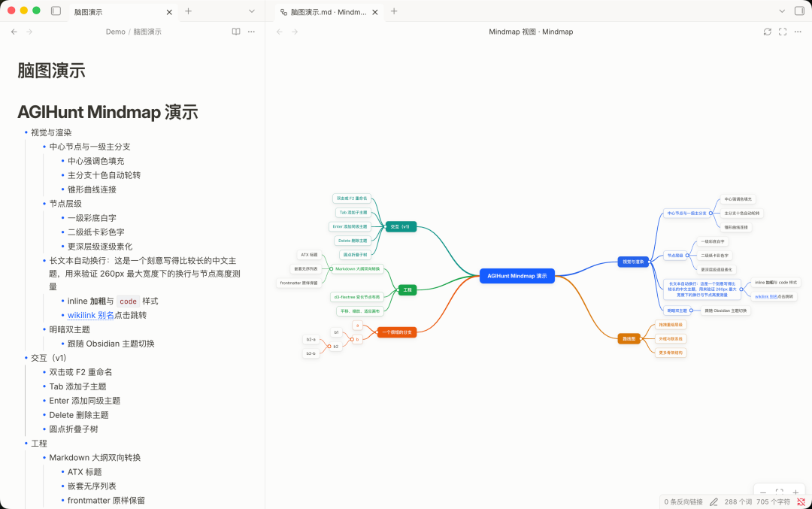Go back in the left note pane
812x509 pixels.
pos(14,32)
